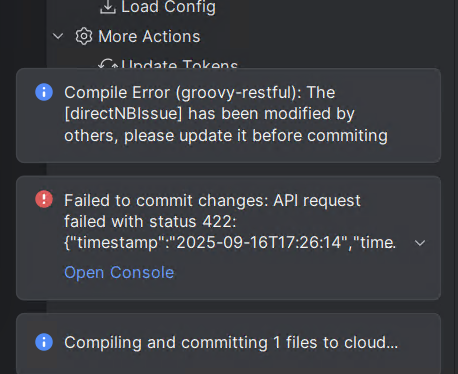Open the Compile Error groovy-restful notification
Image resolution: width=458 pixels, height=374 pixels.
(x=228, y=115)
